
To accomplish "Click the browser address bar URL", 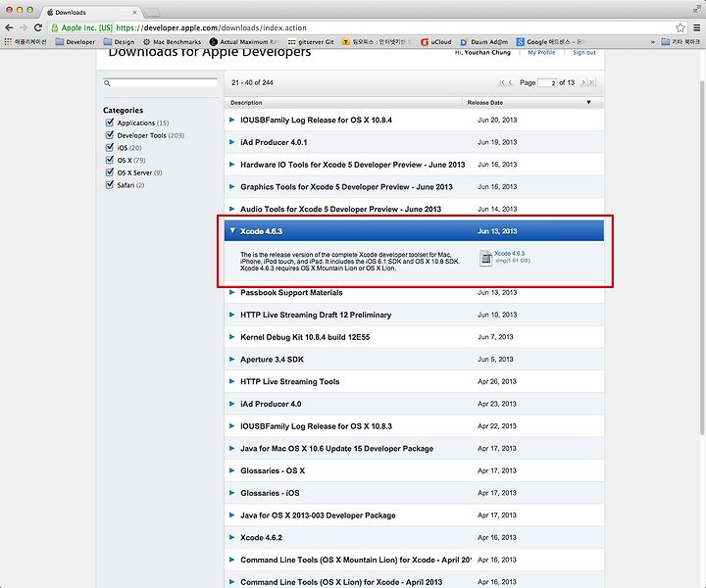I will pyautogui.click(x=211, y=27).
